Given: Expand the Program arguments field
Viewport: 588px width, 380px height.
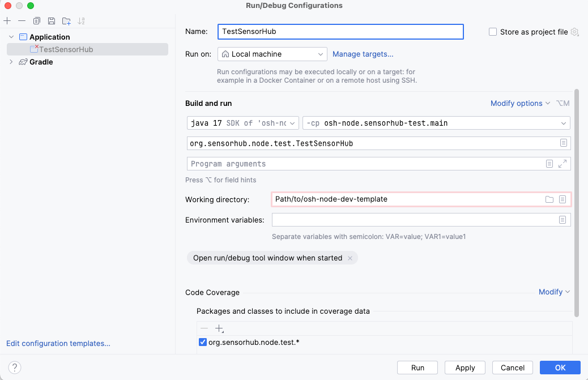Looking at the screenshot, I should [x=561, y=163].
